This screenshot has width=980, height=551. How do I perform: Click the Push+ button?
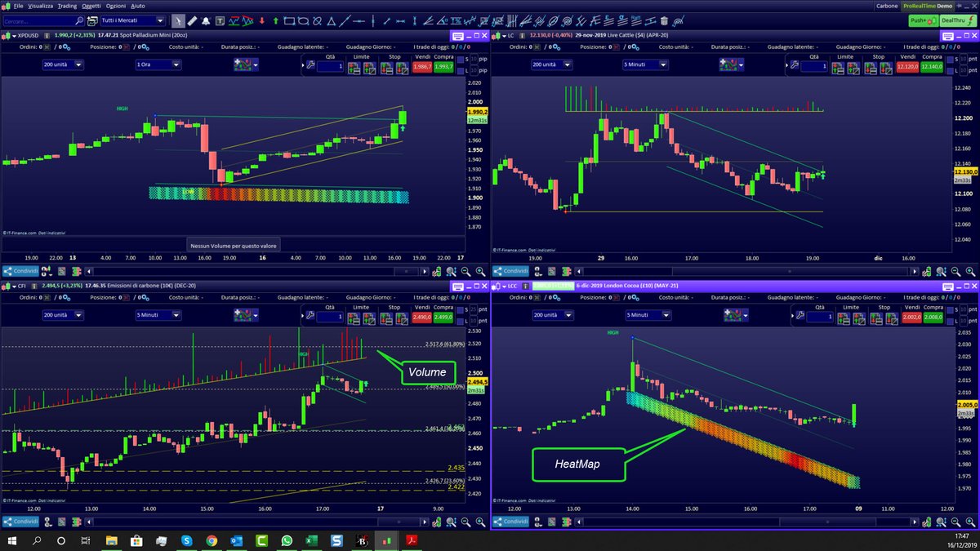click(923, 20)
